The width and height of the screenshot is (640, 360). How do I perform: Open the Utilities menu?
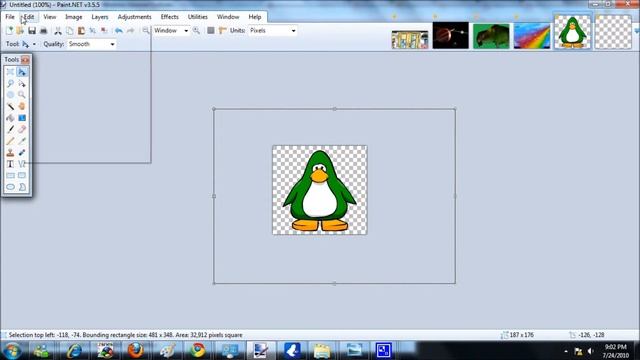pyautogui.click(x=198, y=17)
